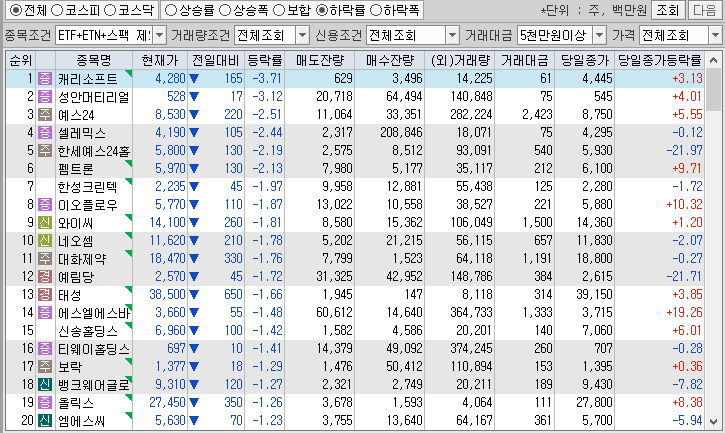Click 셀레믹스 buy volume 208,846
The width and height of the screenshot is (725, 433).
click(401, 133)
